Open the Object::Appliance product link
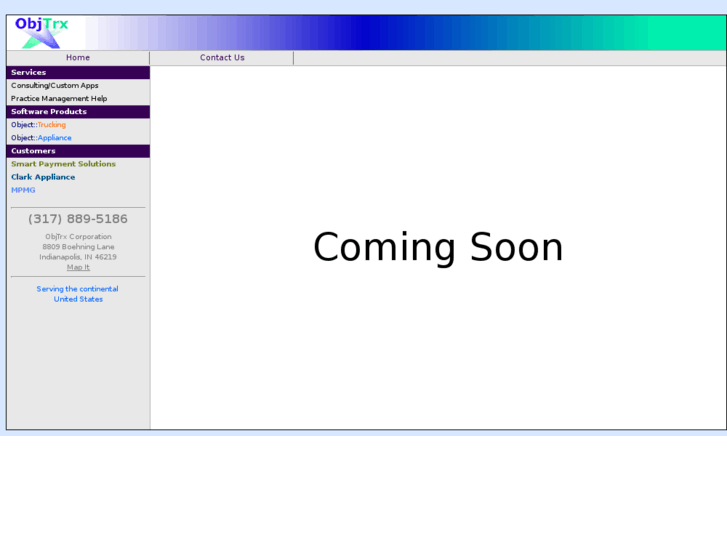 pyautogui.click(x=41, y=138)
